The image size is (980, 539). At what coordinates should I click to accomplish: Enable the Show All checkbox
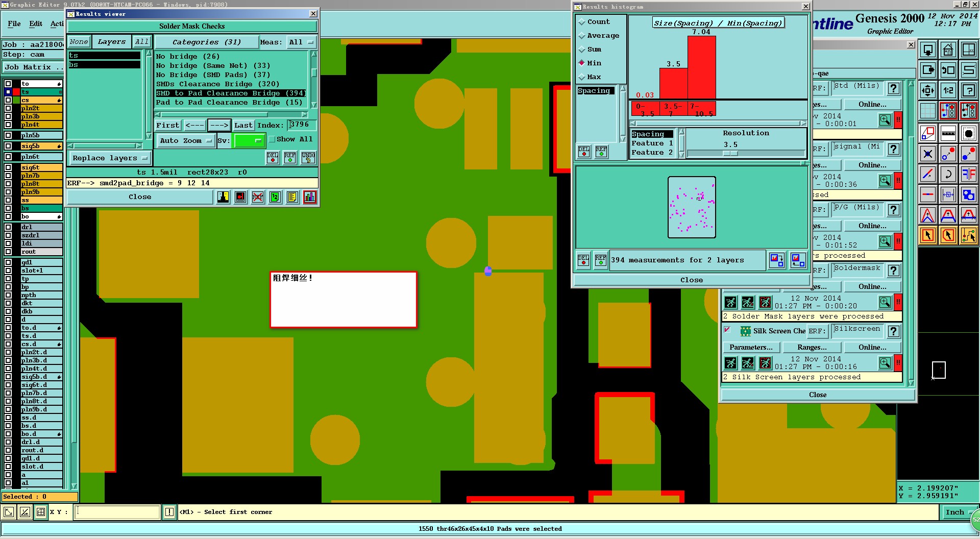click(x=272, y=139)
